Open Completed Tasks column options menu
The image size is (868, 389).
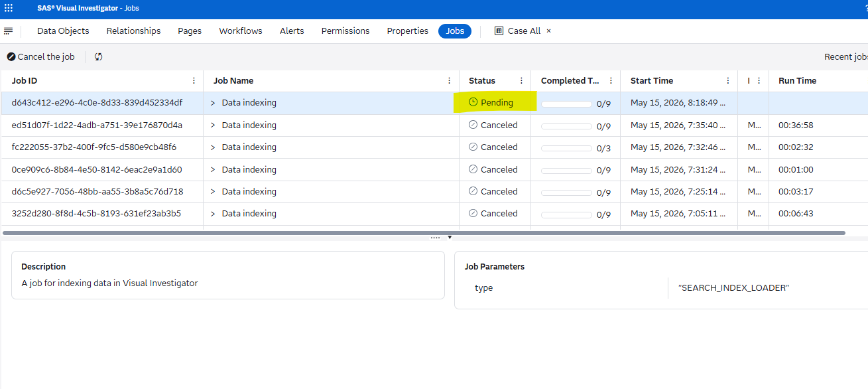click(611, 81)
